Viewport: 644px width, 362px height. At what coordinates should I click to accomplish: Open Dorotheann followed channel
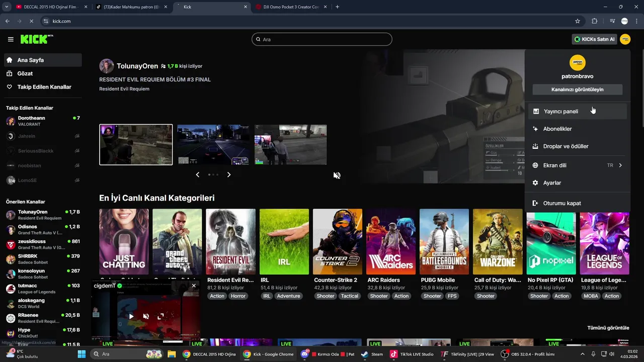(42, 121)
